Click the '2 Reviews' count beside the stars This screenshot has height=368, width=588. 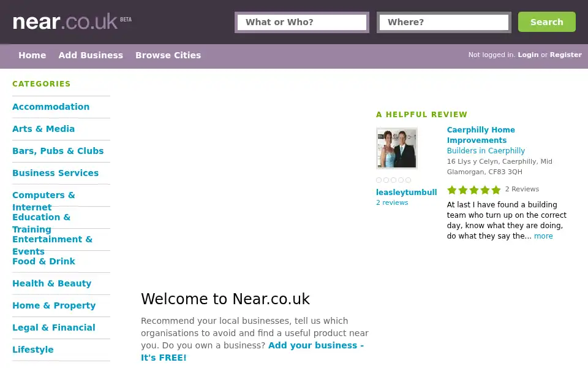(x=522, y=190)
